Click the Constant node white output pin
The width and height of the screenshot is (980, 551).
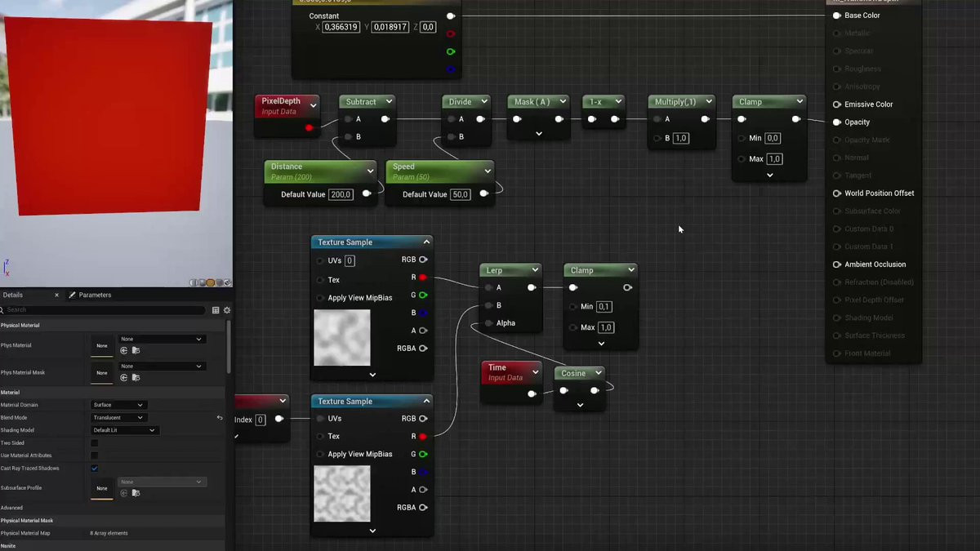(x=451, y=16)
